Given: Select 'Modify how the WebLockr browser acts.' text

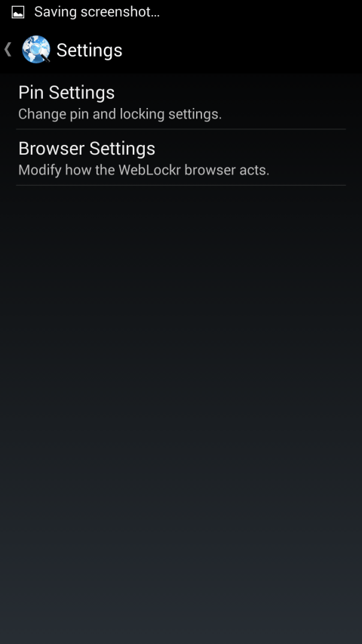Looking at the screenshot, I should (x=143, y=170).
